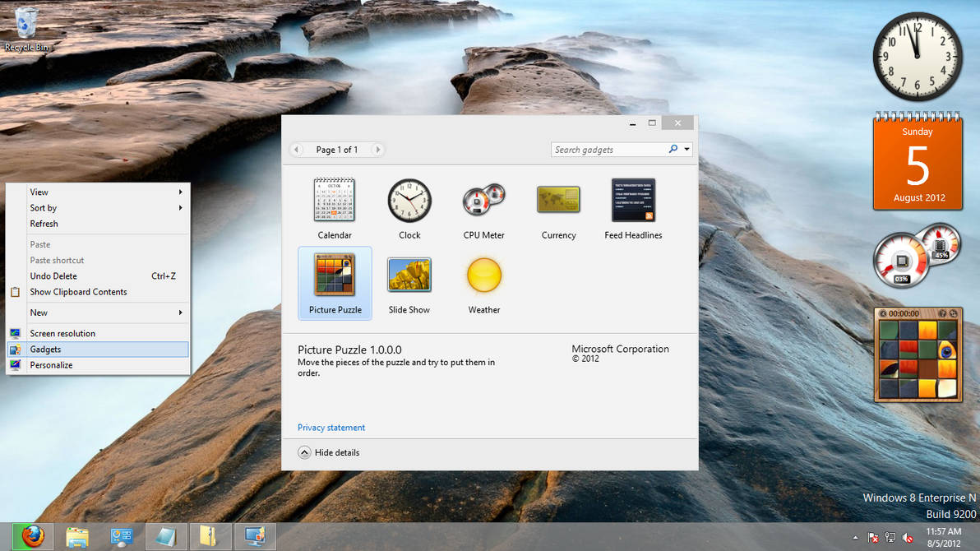
Task: Click the large CPU usage dial showing 03%
Action: (x=900, y=260)
